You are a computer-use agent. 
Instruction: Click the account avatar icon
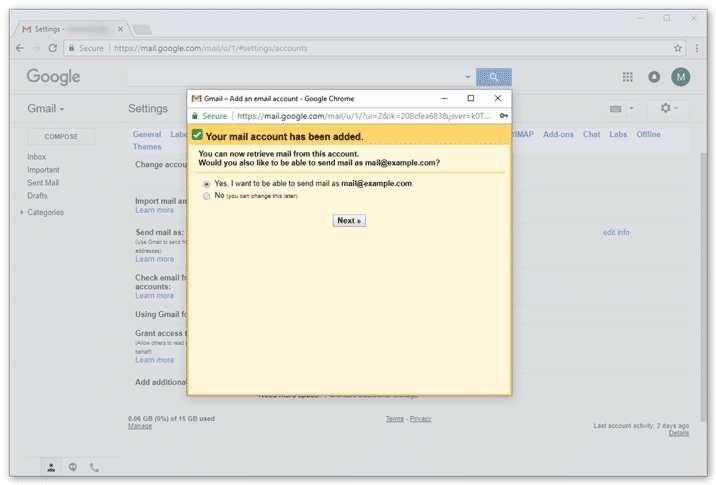point(681,77)
